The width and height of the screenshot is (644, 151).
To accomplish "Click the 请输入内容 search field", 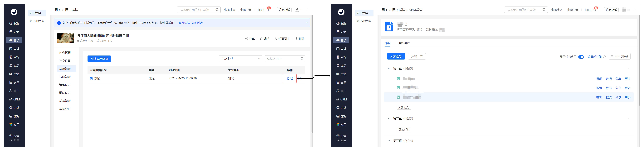I will pyautogui.click(x=285, y=59).
